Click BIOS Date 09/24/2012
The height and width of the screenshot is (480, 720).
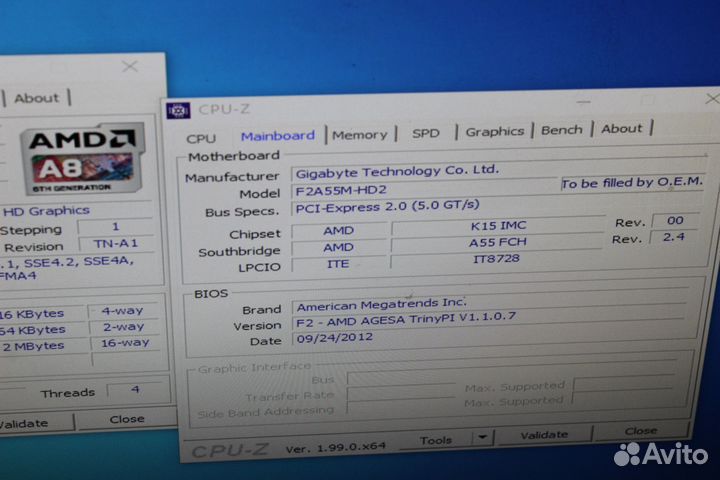click(x=487, y=335)
